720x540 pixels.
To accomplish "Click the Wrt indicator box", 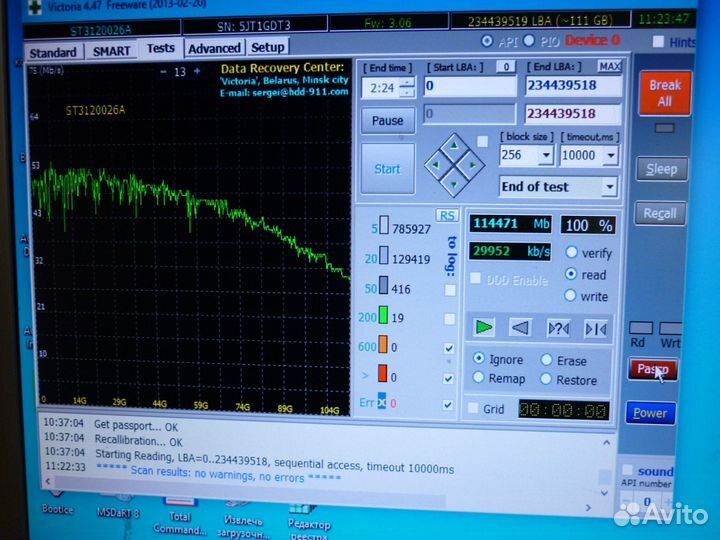I will coord(670,328).
